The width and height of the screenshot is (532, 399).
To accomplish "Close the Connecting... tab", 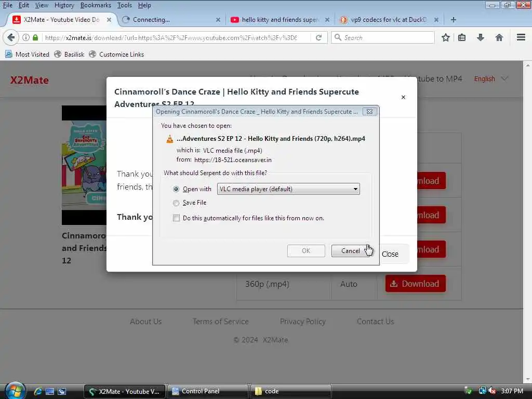I will click(218, 20).
